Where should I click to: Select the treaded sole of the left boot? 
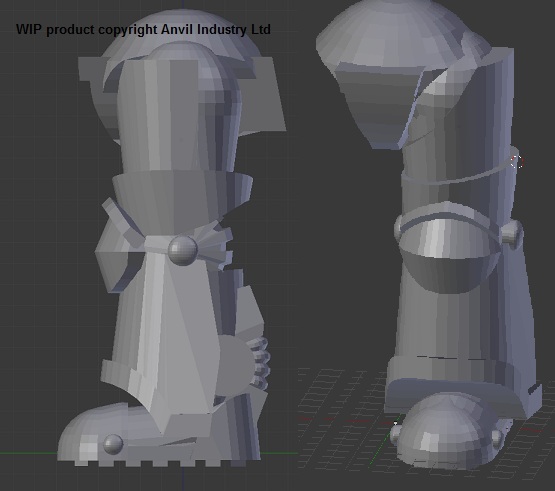159,462
